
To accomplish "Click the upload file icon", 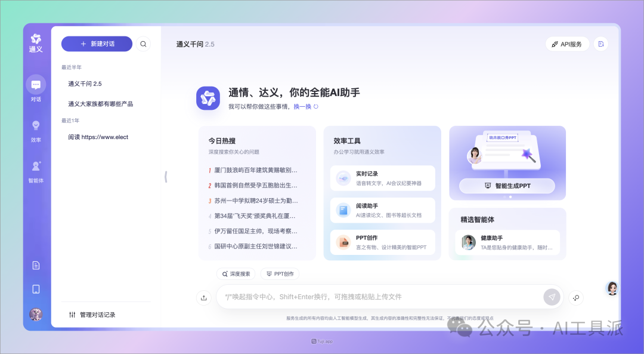I will click(x=204, y=298).
